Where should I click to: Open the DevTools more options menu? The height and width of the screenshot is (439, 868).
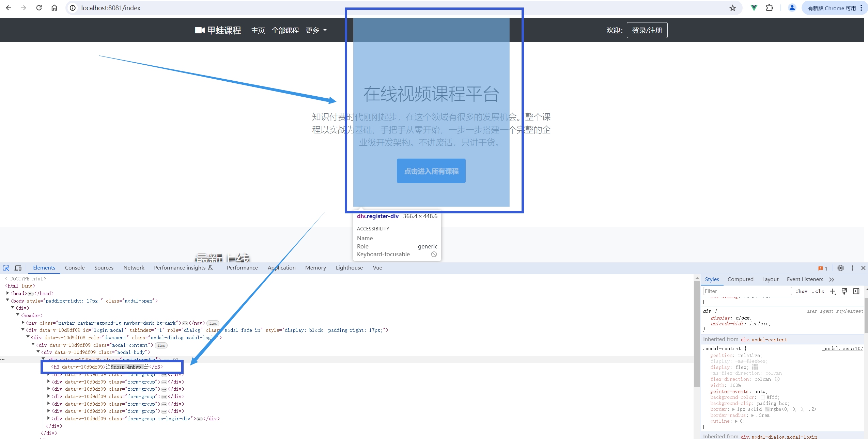[852, 268]
